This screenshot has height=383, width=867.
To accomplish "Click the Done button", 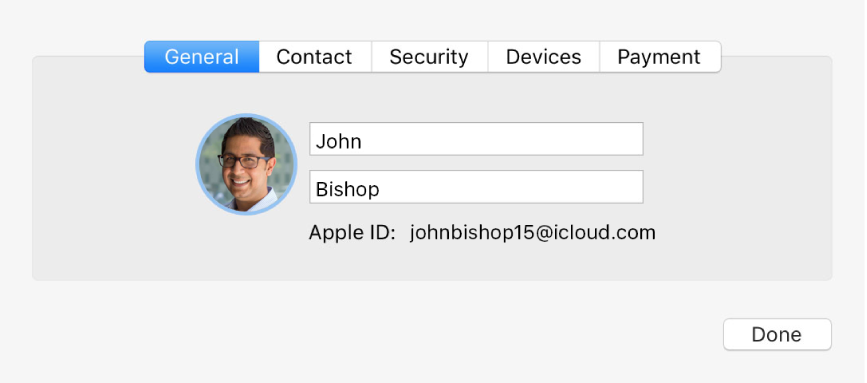I will tap(777, 334).
